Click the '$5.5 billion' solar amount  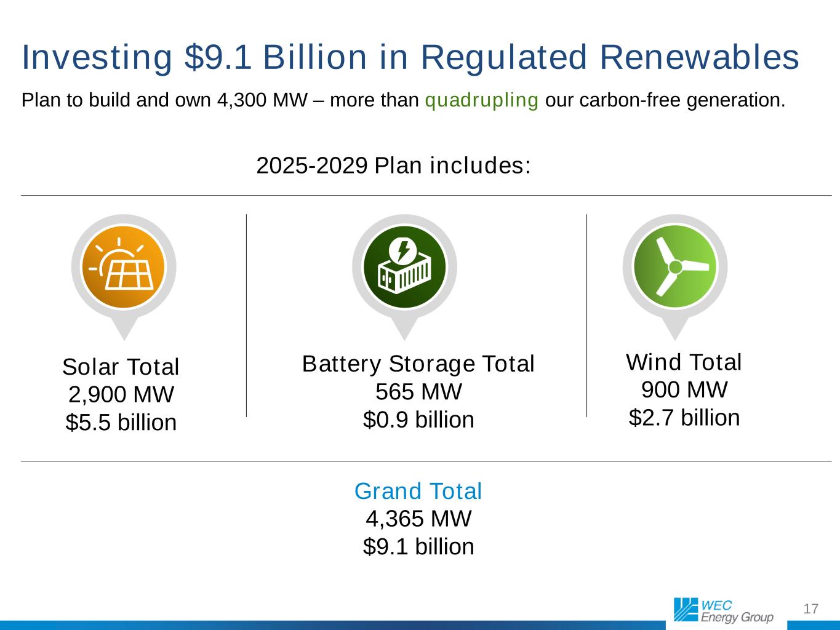(x=121, y=423)
